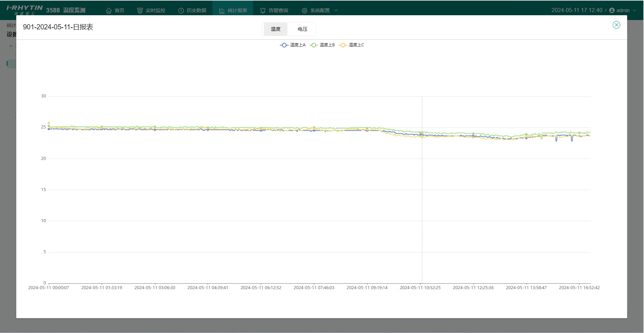Click the admin user avatar icon
Screen dimensions: 644x333
tap(612, 10)
